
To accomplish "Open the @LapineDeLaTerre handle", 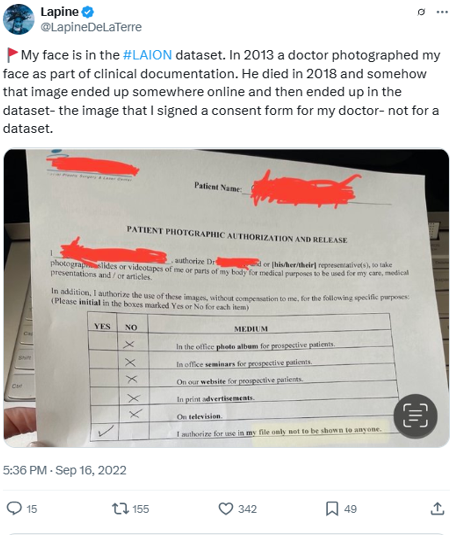I will pyautogui.click(x=91, y=27).
